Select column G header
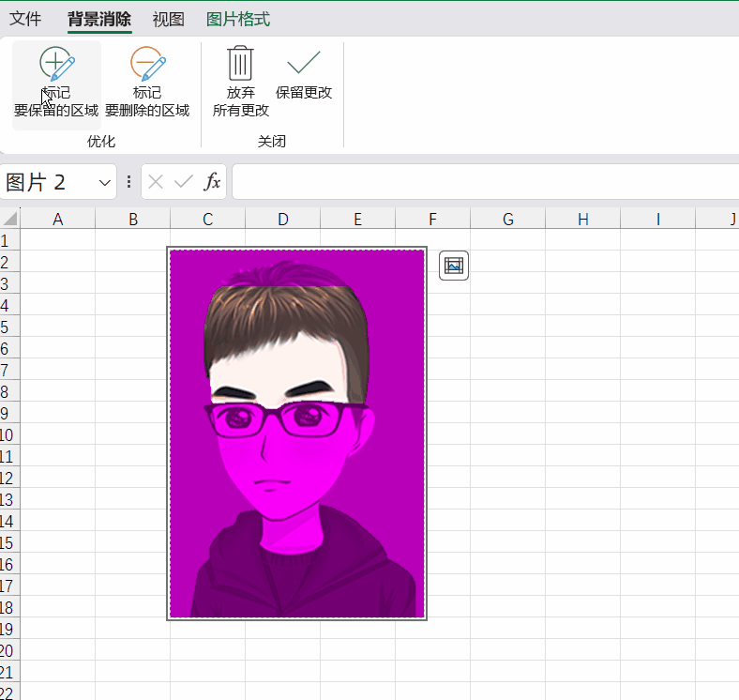Viewport: 739px width, 700px height. [507, 220]
